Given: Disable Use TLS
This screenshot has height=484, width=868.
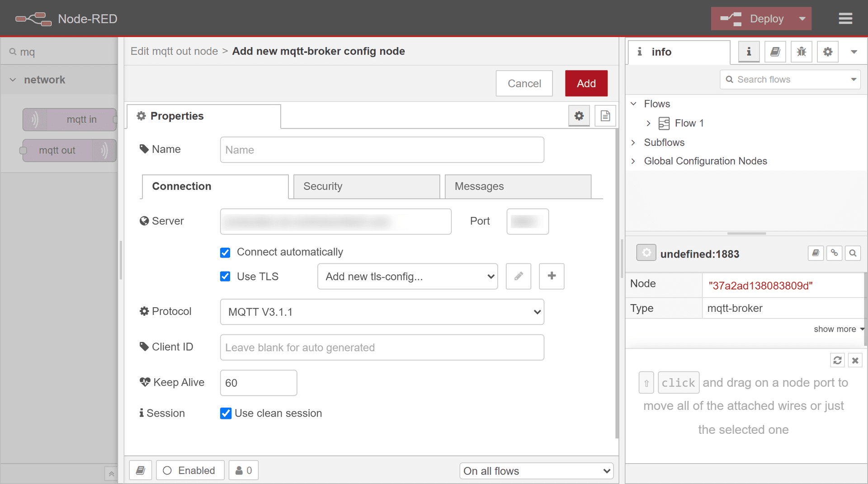Looking at the screenshot, I should click(225, 276).
